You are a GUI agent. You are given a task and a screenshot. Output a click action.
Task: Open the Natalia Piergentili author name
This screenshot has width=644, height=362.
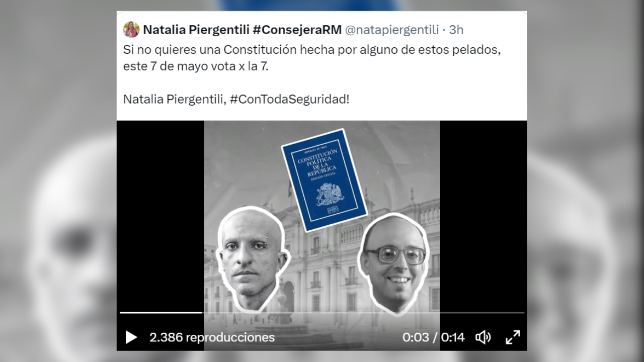point(196,30)
